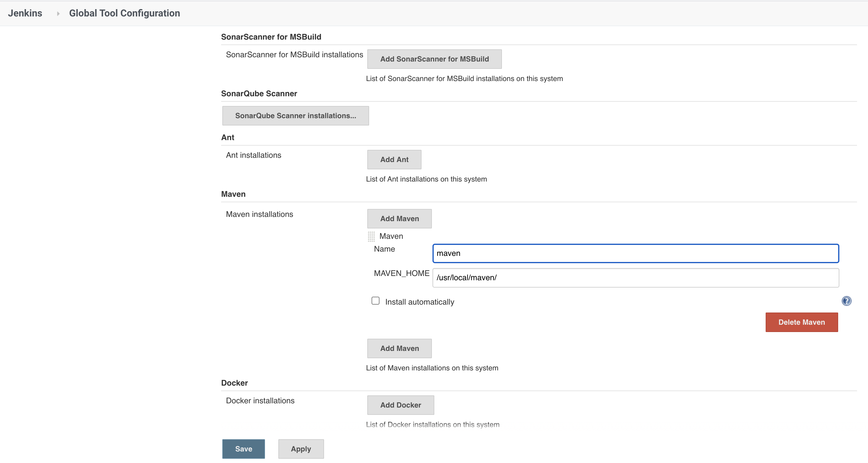Screen dimensions: 868x463
Task: Click the lower Add Maven button
Action: tap(399, 348)
